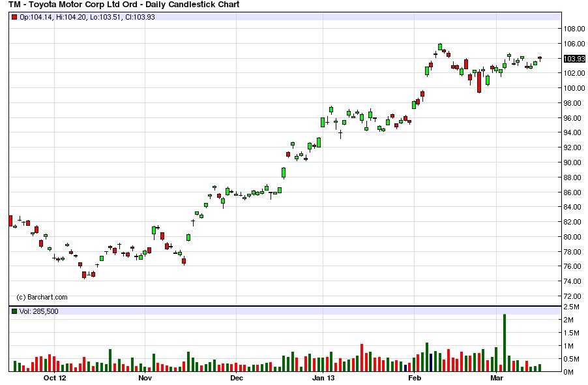588x385 pixels.
Task: Click the highlighted 103.93 current price tag
Action: tap(574, 59)
